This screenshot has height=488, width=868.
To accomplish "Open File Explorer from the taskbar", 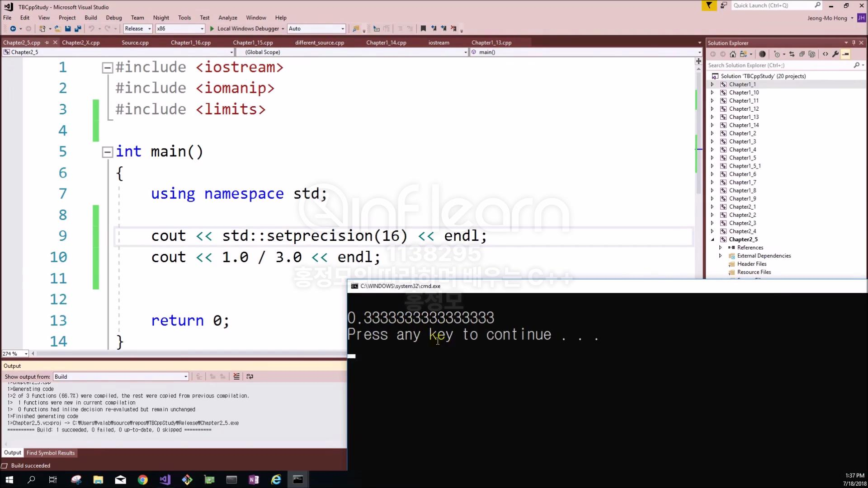I will (98, 479).
